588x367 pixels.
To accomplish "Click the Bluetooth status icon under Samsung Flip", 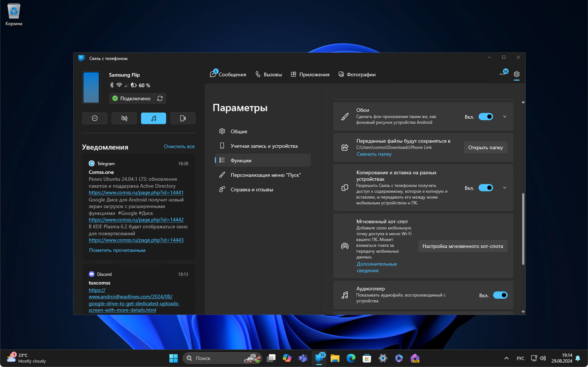I will tap(112, 85).
